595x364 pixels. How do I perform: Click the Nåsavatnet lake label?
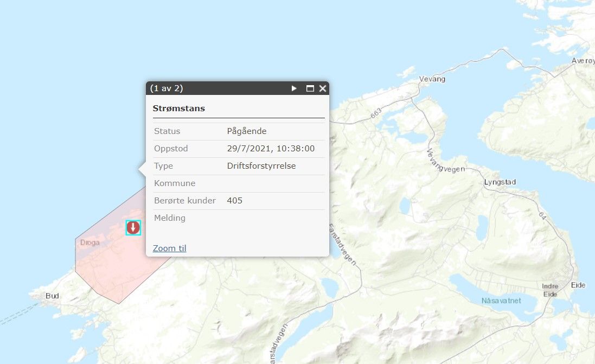tap(501, 301)
